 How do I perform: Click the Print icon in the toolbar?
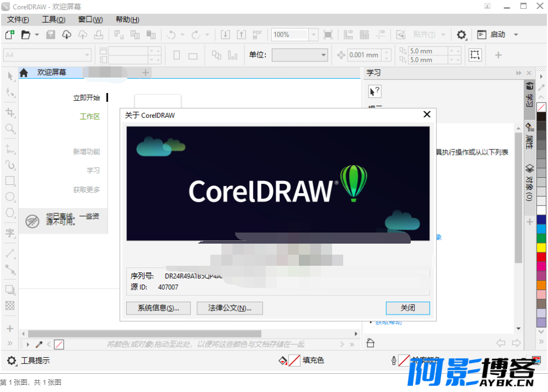(99, 35)
